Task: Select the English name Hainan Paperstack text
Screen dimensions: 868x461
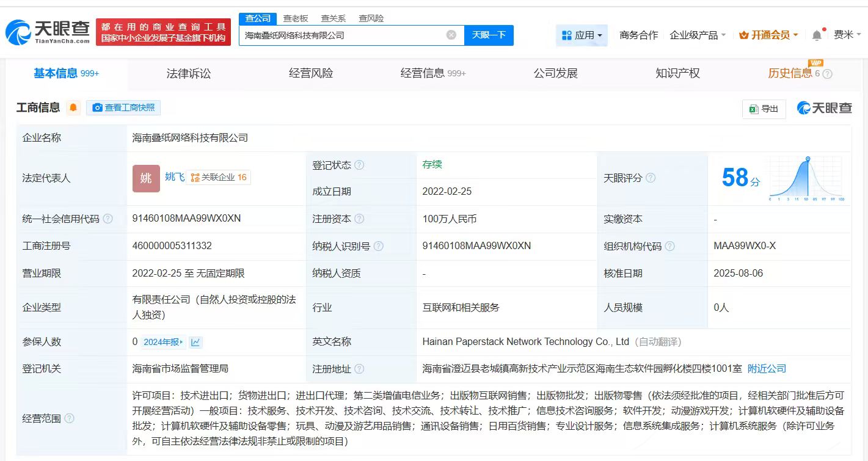Action: click(x=526, y=342)
